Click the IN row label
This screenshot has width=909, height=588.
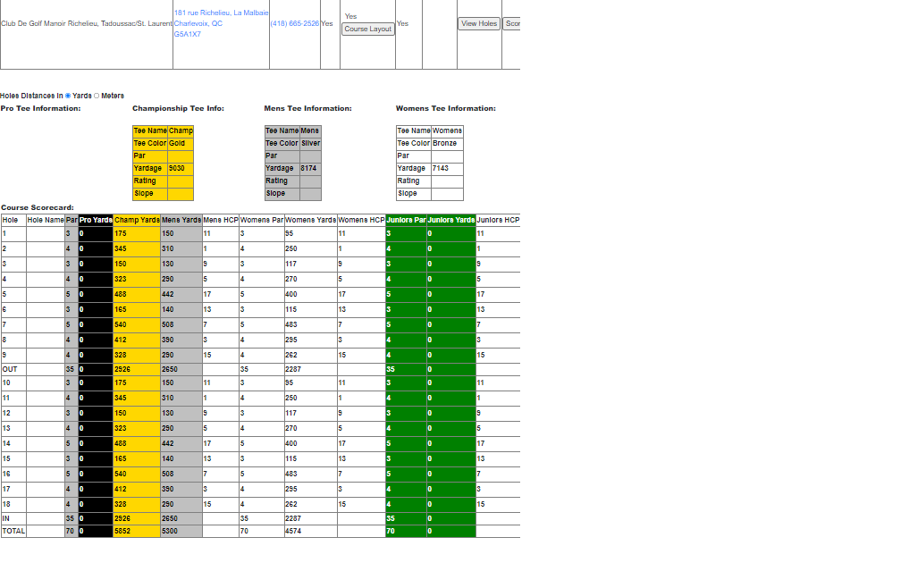tap(5, 518)
